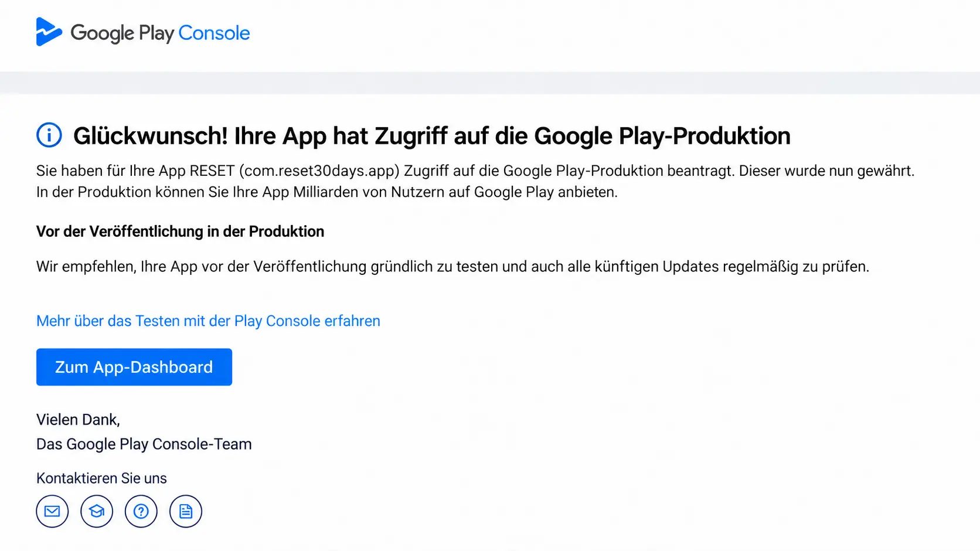
Task: Click the Das Google Play Console-Team signature
Action: [x=144, y=444]
